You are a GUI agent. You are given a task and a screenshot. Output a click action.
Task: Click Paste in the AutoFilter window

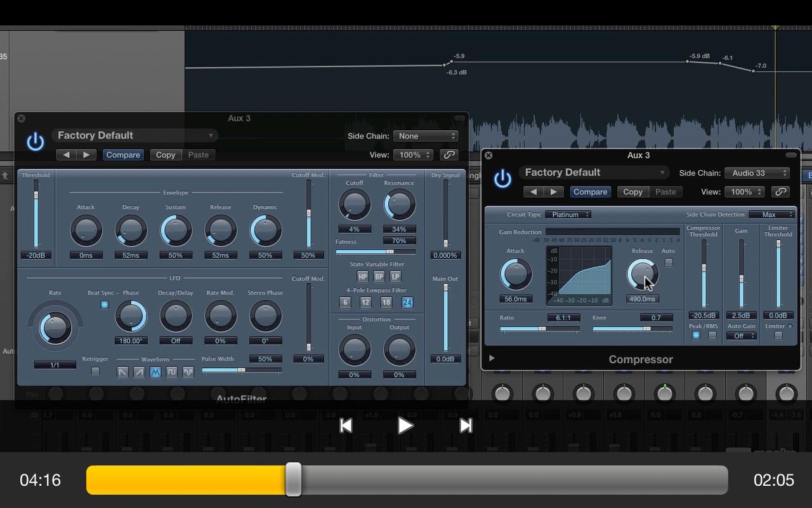(199, 155)
